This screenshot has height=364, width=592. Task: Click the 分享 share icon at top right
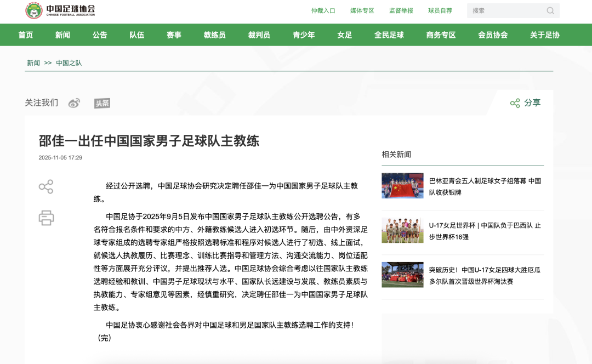coord(515,103)
